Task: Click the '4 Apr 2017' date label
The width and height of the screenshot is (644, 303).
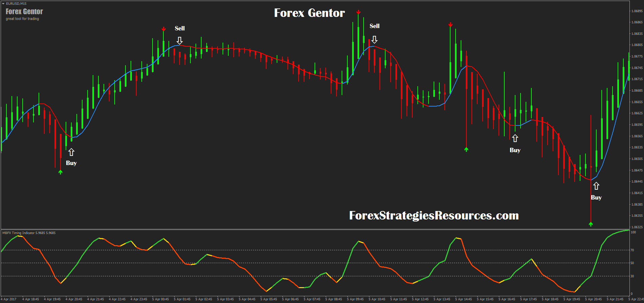Action: (x=8, y=299)
